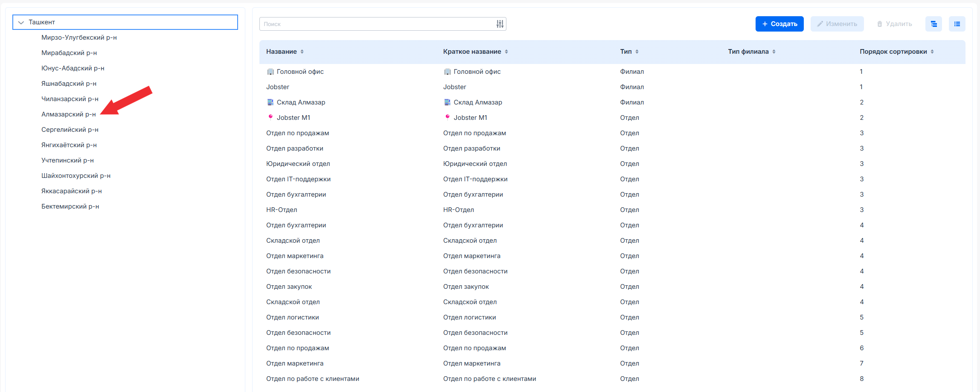980x392 pixels.
Task: Click the Изменить button
Action: pos(837,24)
